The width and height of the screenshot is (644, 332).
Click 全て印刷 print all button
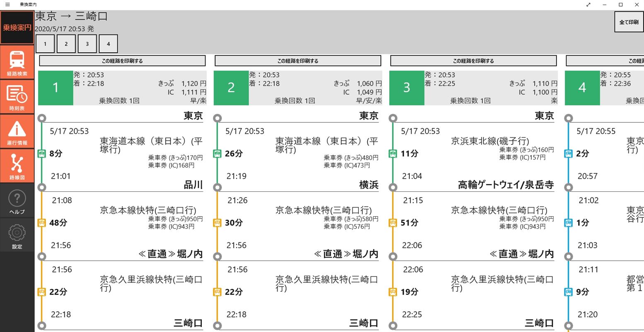pyautogui.click(x=629, y=22)
